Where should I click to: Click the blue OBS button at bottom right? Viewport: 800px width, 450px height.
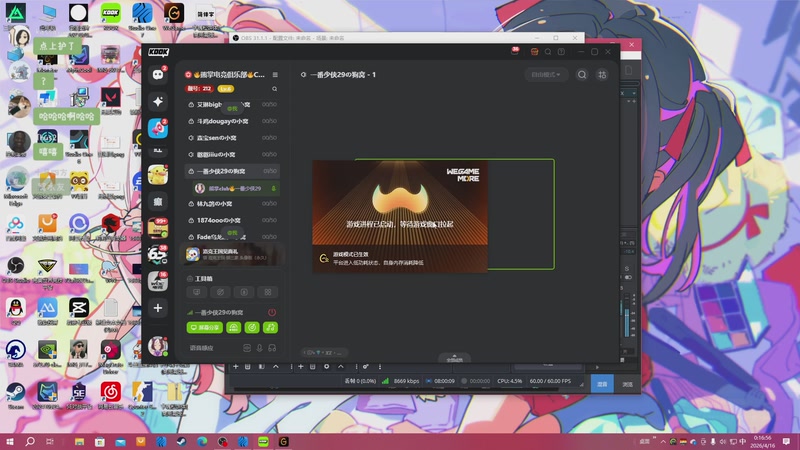click(x=603, y=384)
